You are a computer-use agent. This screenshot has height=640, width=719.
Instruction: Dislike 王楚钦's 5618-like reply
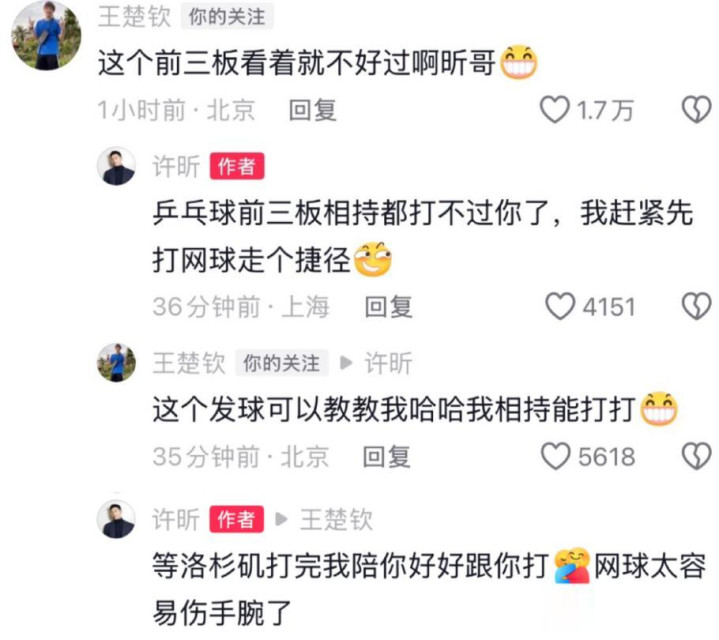click(697, 456)
